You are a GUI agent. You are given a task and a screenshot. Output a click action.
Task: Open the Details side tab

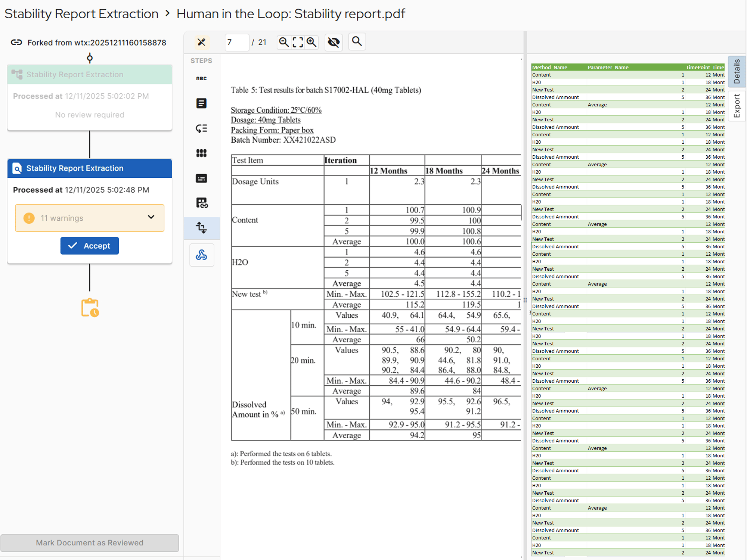737,71
